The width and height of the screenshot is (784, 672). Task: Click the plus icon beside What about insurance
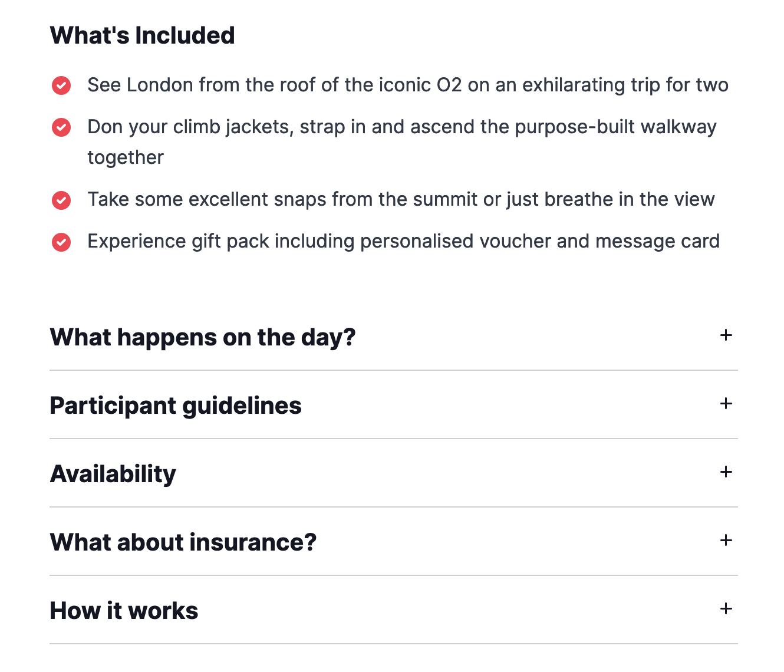click(x=726, y=541)
